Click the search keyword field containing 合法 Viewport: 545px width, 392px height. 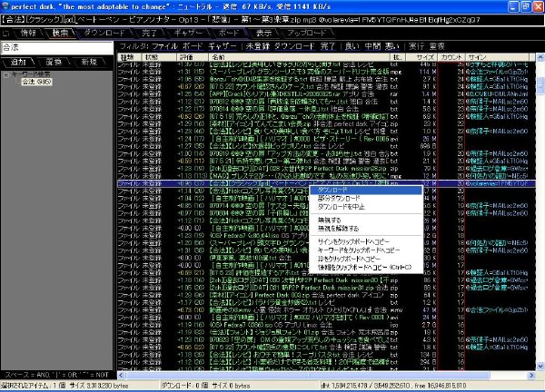pos(57,47)
